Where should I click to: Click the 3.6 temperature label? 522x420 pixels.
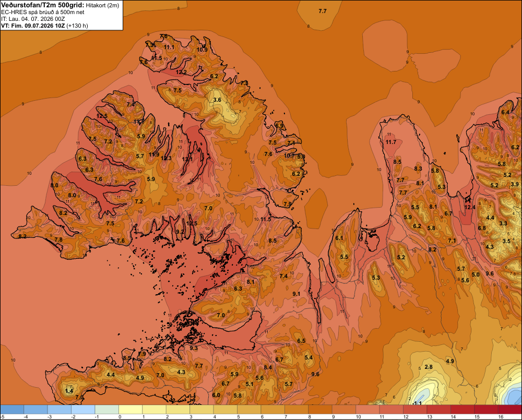217,100
